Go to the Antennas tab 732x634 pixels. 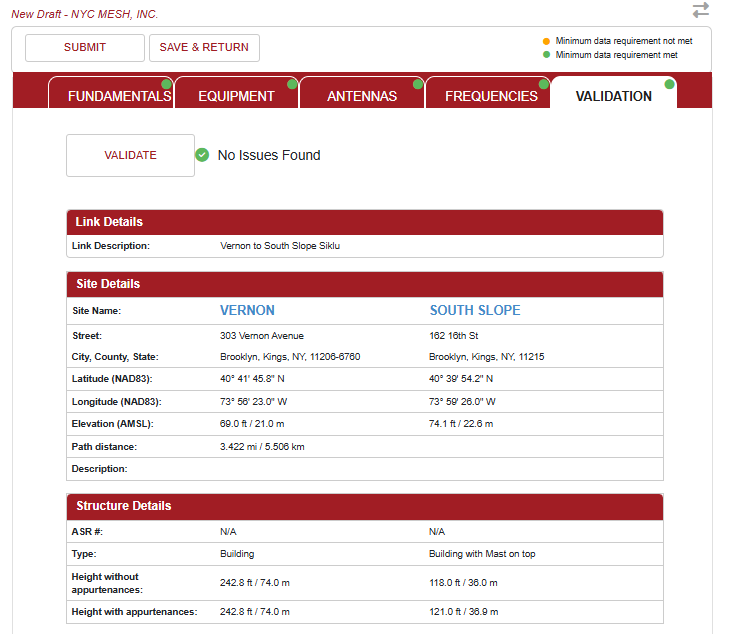coord(362,96)
